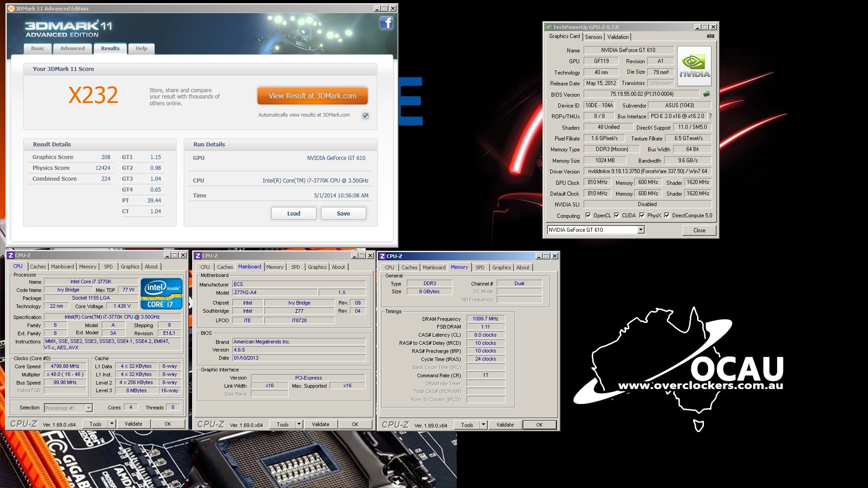Image resolution: width=868 pixels, height=488 pixels.
Task: Open the Sensors tab in GPU-Z
Action: pos(594,37)
